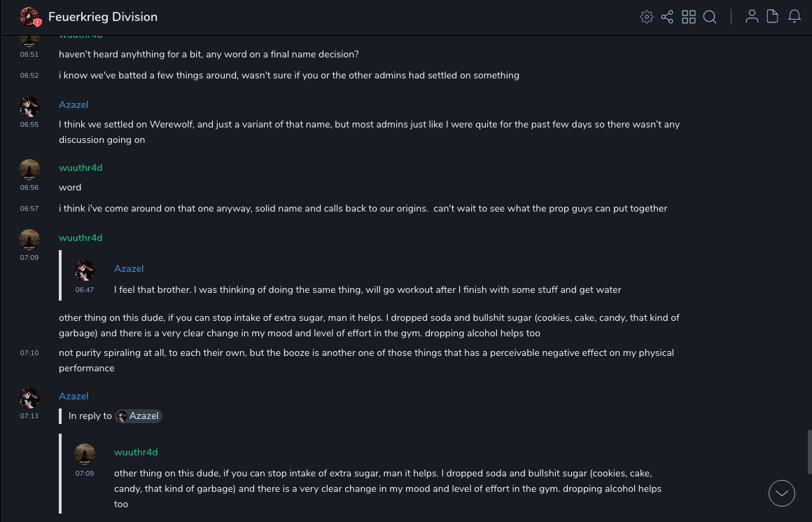812x522 pixels.
Task: Click Azazel's name in the quoted 06:47 message
Action: pyautogui.click(x=129, y=268)
